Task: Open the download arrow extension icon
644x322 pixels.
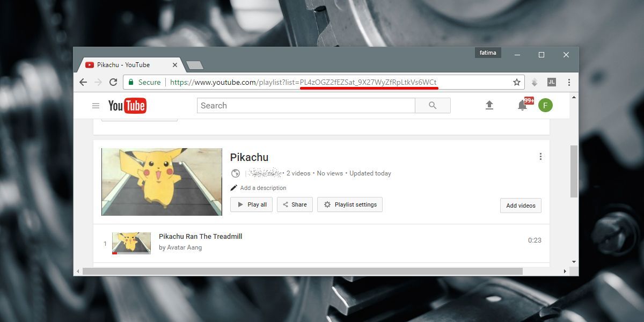Action: tap(535, 82)
